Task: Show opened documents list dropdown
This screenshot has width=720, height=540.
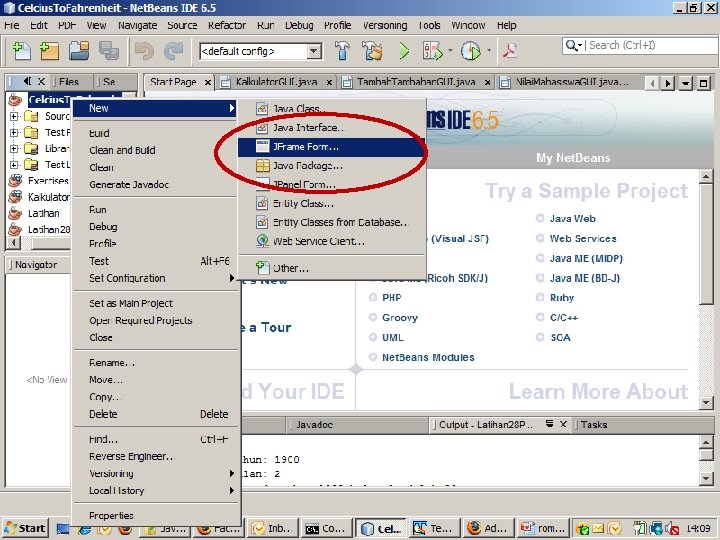Action: click(686, 83)
